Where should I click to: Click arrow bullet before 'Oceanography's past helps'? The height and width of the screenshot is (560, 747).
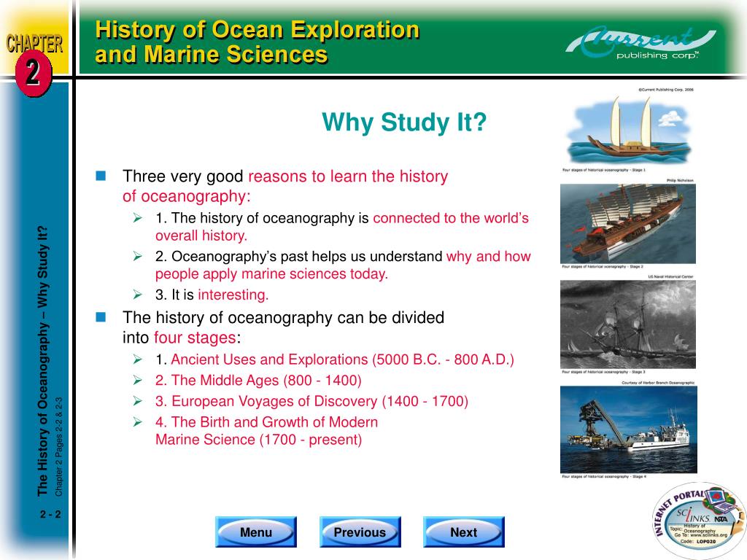pyautogui.click(x=138, y=256)
